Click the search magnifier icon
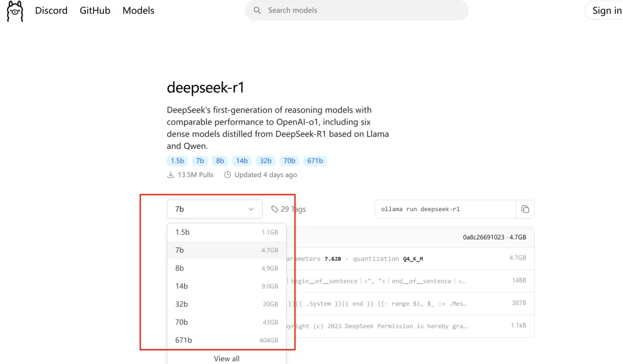The height and width of the screenshot is (364, 623). 257,10
